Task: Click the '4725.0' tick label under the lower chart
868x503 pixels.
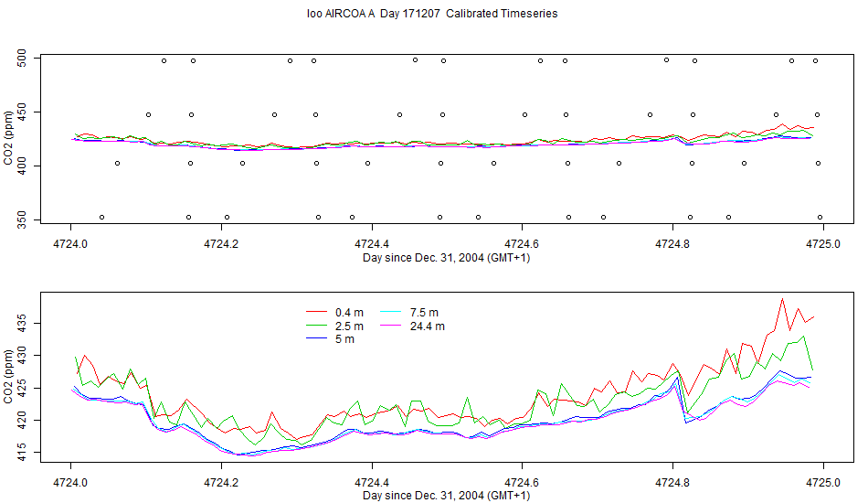Action: coord(823,483)
